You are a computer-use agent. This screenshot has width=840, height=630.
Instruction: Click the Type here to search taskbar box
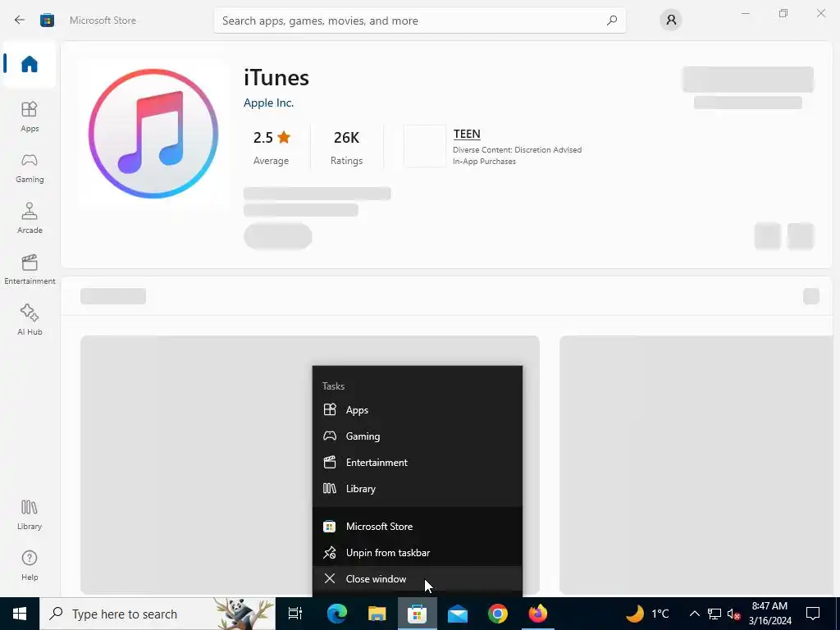pos(157,614)
